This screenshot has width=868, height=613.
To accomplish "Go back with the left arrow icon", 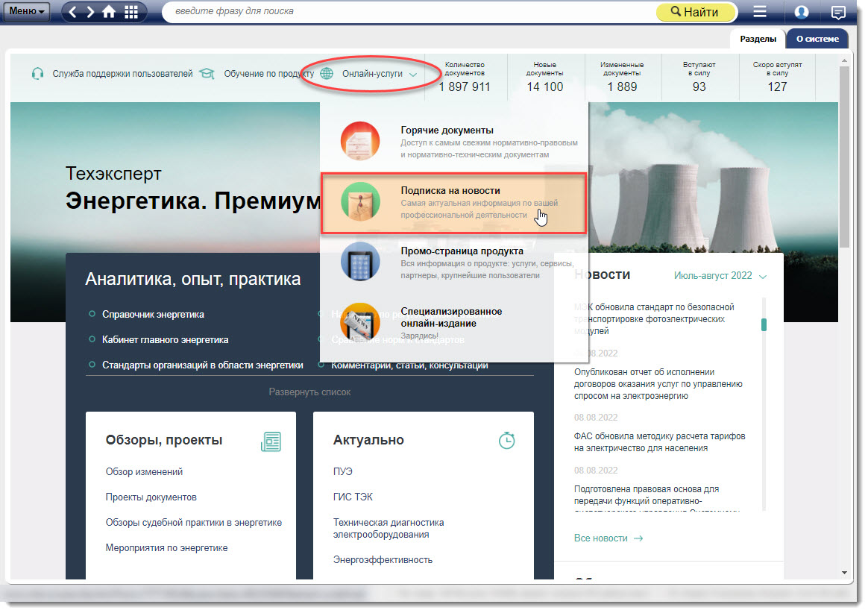I will click(72, 12).
